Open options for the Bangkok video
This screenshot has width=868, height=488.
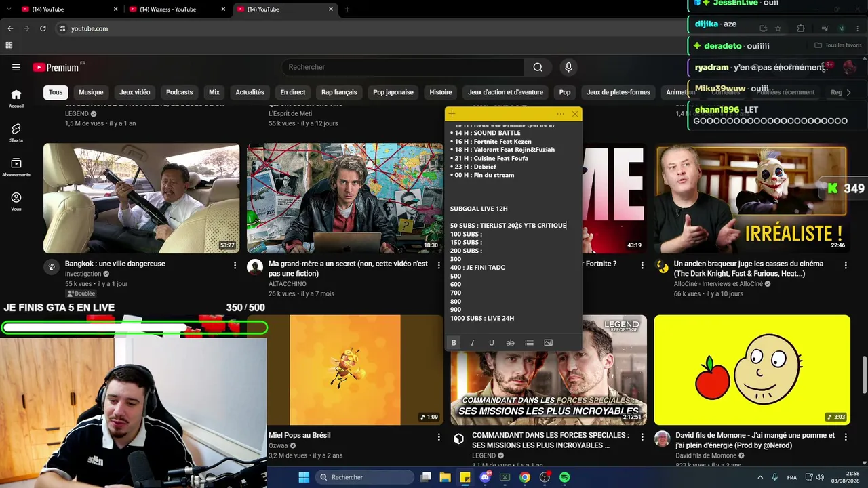235,265
